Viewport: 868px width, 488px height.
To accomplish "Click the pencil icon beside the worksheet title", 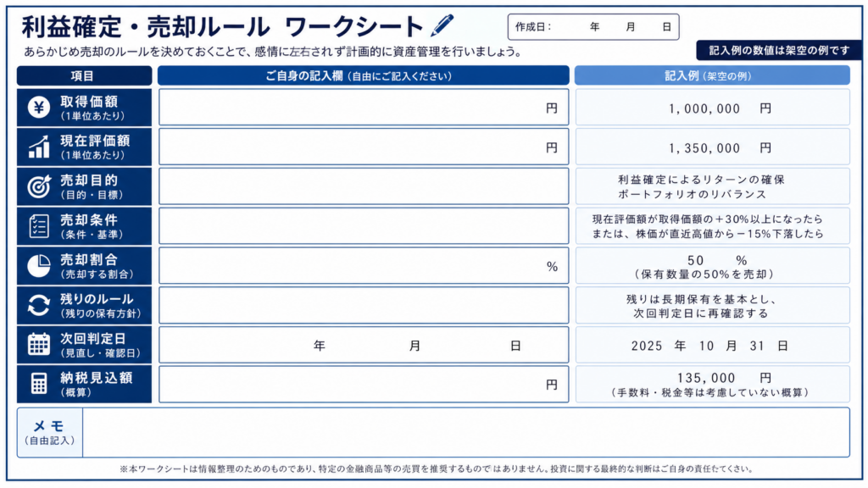I will [x=442, y=25].
